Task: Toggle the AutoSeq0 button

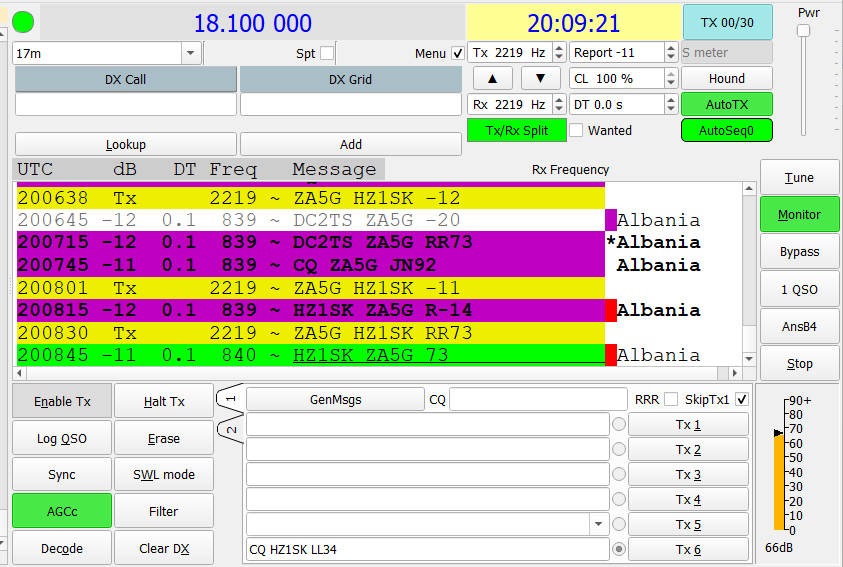Action: pyautogui.click(x=727, y=131)
